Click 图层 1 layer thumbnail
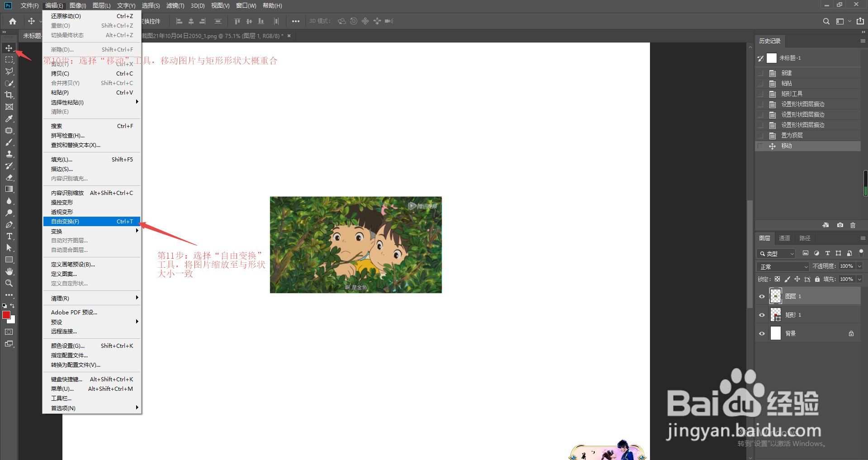The height and width of the screenshot is (460, 868). point(776,296)
